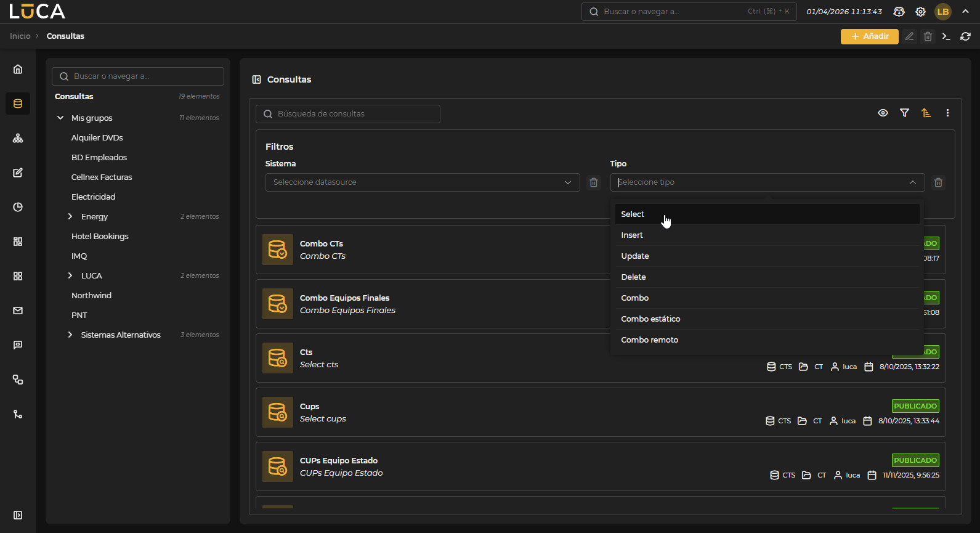Expand the Energy group

[70, 216]
